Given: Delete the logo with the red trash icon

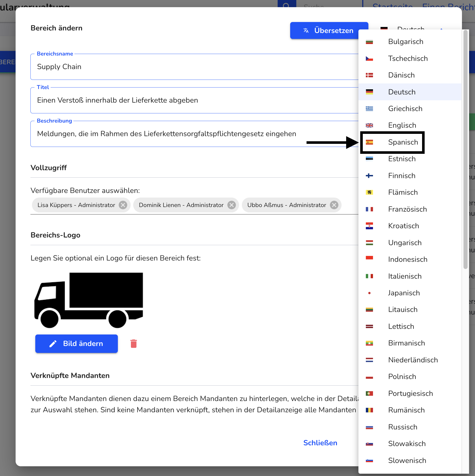Looking at the screenshot, I should 133,344.
